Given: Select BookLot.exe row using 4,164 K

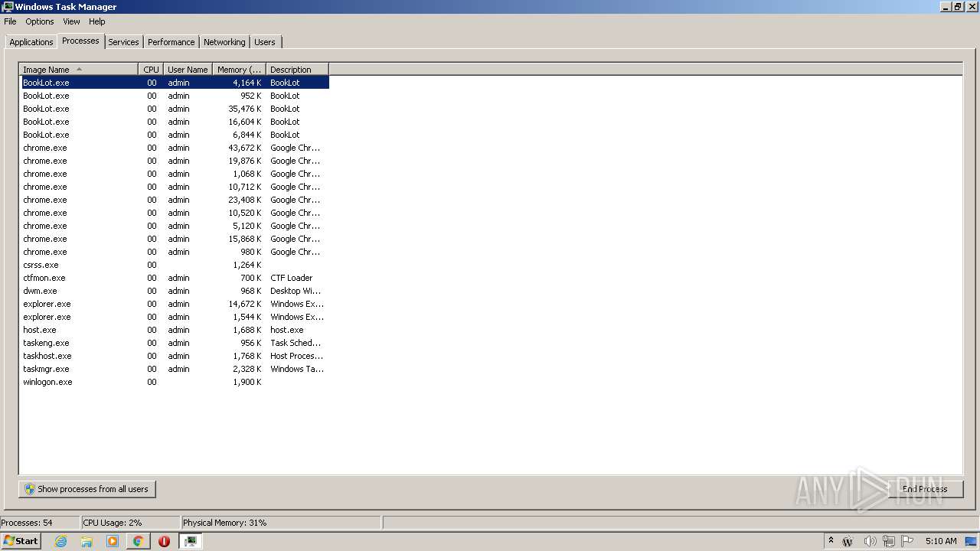Looking at the screenshot, I should pos(175,83).
